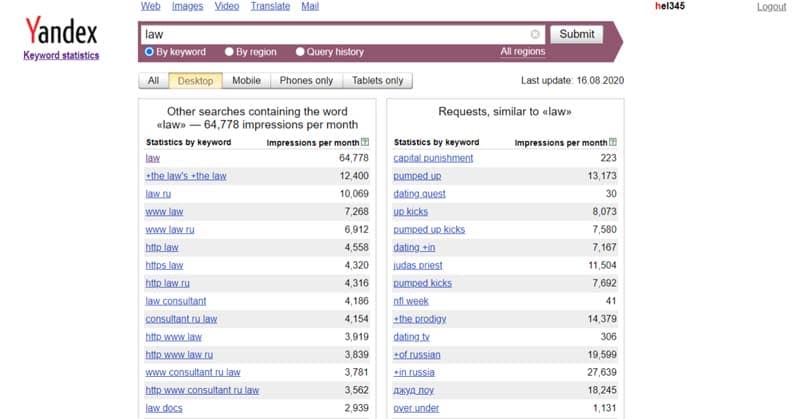Switch to the Phones only tab

click(306, 81)
